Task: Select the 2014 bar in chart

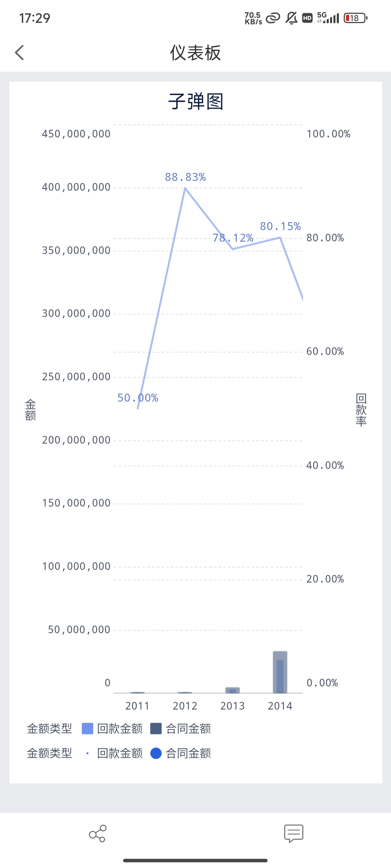Action: [x=280, y=673]
